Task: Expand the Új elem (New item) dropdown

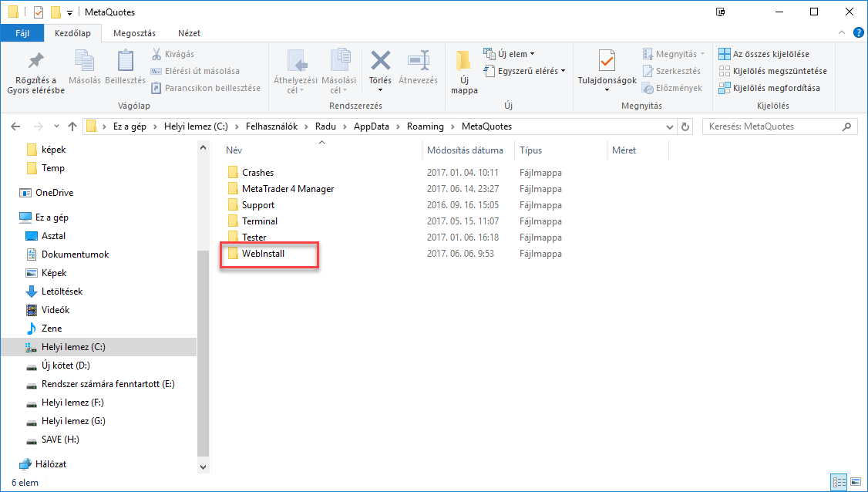Action: pos(532,54)
